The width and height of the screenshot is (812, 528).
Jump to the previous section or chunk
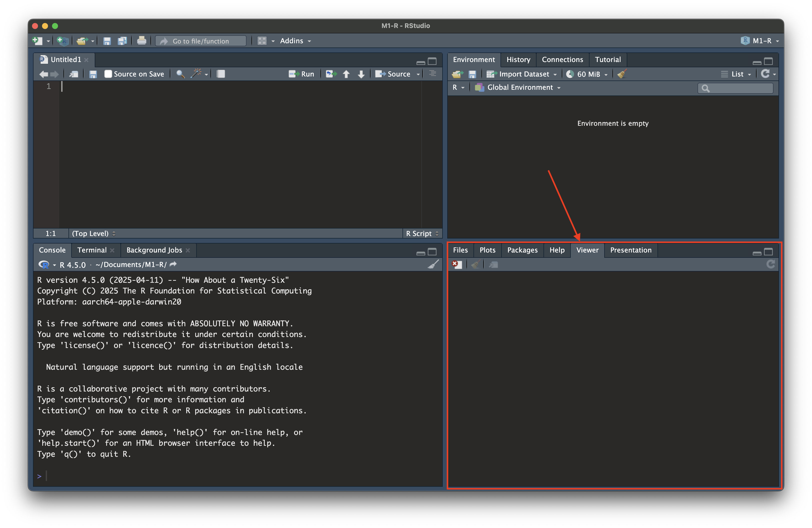click(346, 74)
